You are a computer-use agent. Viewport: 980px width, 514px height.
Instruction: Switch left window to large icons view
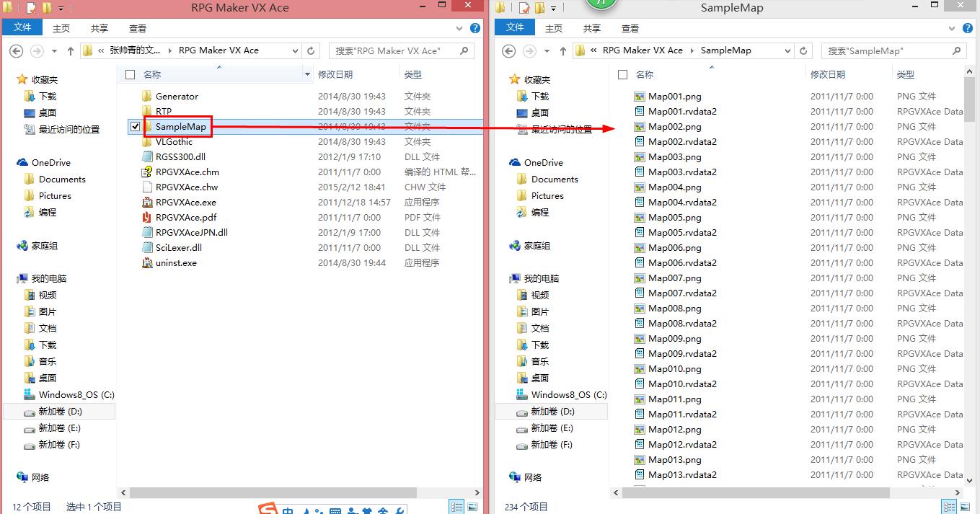tap(472, 507)
